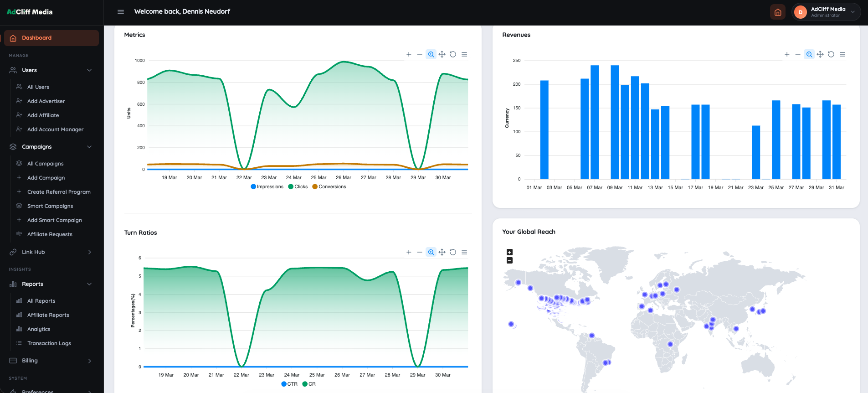The image size is (868, 393).
Task: Zoom out on the Metrics chart
Action: [420, 54]
